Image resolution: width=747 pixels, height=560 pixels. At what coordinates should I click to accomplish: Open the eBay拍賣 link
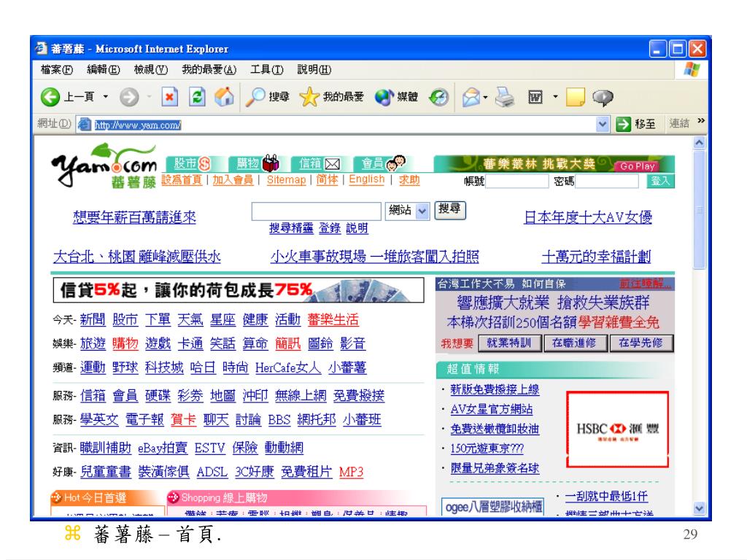tap(163, 448)
